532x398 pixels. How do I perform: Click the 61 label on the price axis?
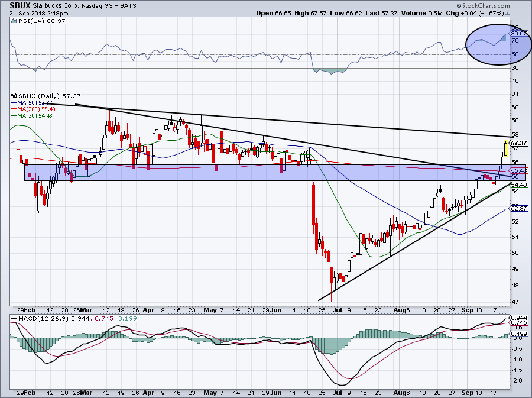pyautogui.click(x=515, y=94)
